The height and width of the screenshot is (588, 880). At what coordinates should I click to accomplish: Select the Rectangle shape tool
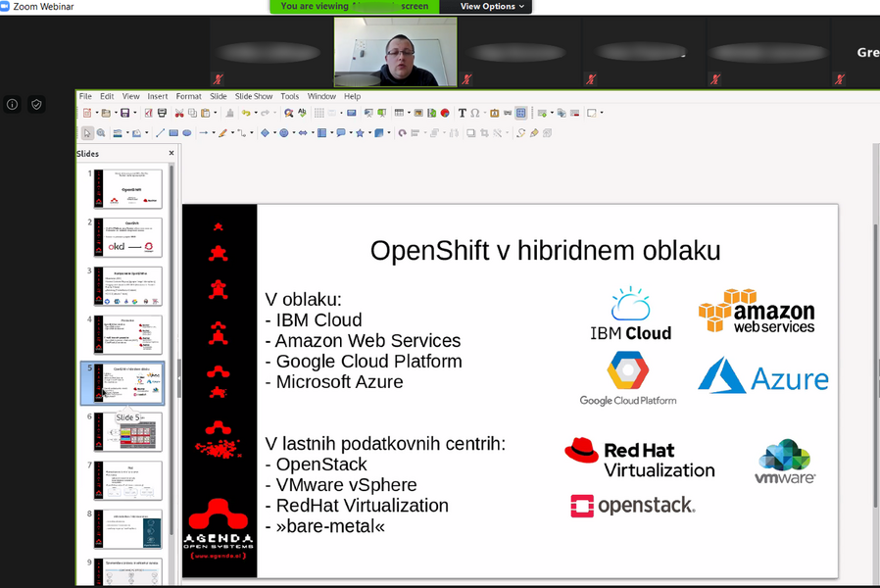[173, 133]
